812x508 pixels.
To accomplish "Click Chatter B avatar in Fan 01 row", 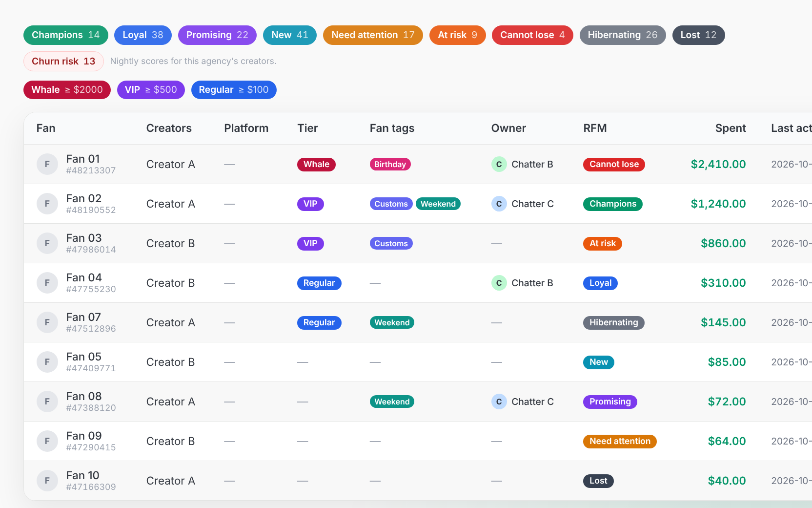I will point(499,164).
